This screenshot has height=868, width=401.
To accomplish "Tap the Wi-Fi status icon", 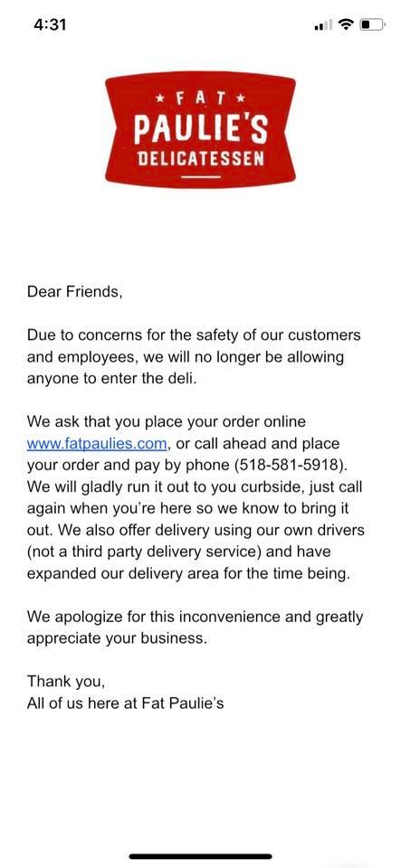I will pos(346,24).
